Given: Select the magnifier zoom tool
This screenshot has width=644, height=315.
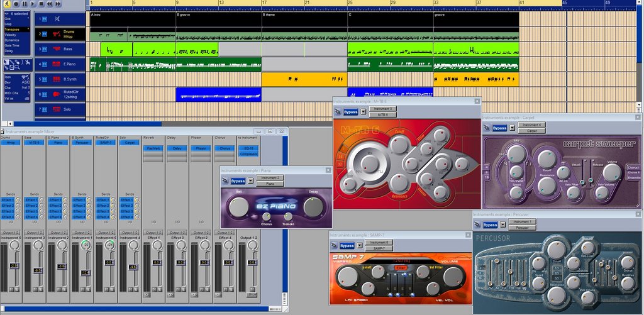Looking at the screenshot, I should pos(18,67).
